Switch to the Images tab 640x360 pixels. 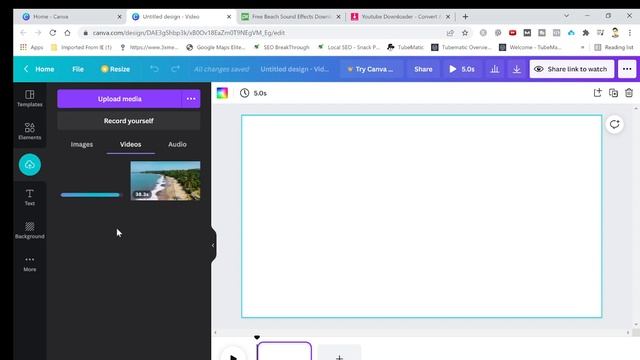click(x=82, y=144)
